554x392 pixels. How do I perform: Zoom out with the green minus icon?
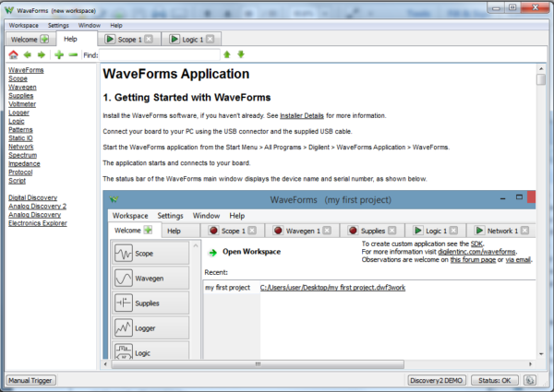point(73,54)
